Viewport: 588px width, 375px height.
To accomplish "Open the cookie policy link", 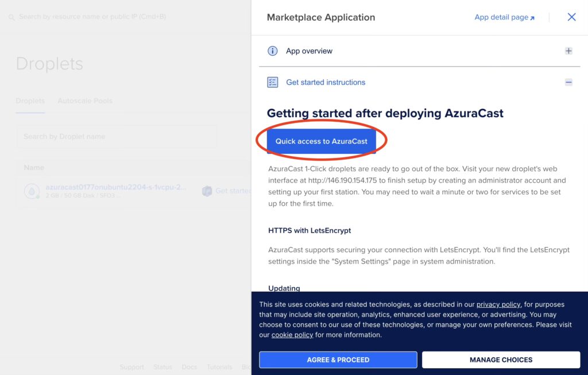I will [x=292, y=335].
